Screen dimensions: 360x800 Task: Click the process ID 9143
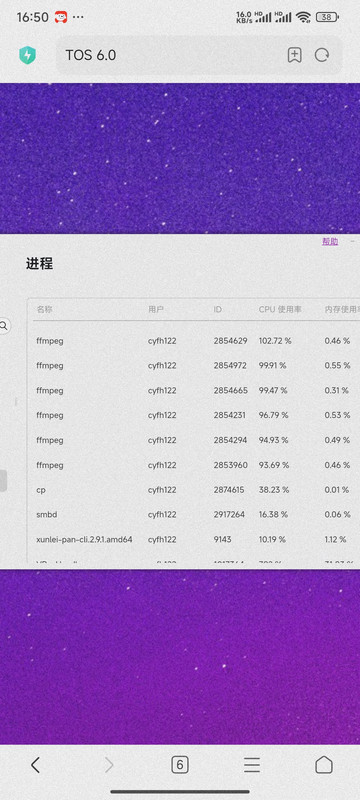point(222,539)
